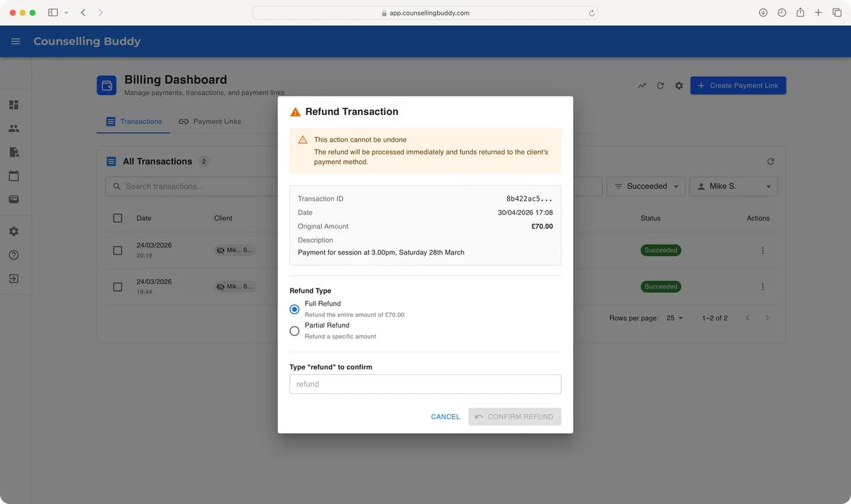Open the Calendar sidebar icon

coord(13,176)
